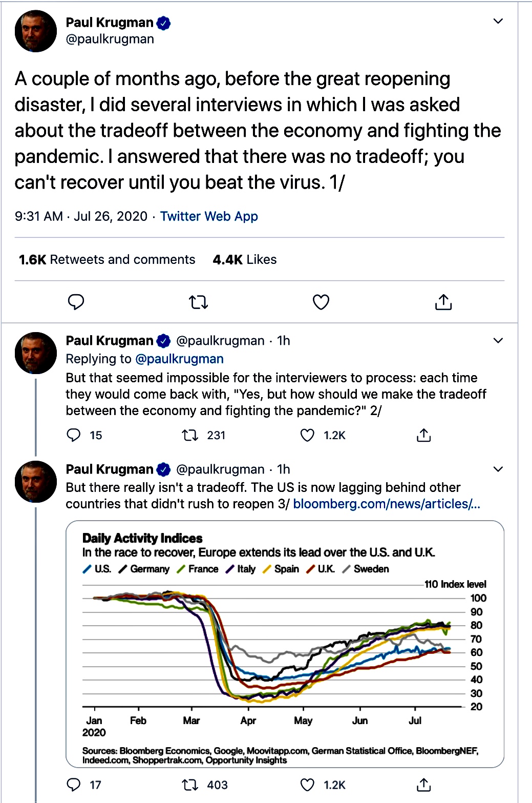Image resolution: width=532 pixels, height=803 pixels.
Task: Like the 2/ tweet
Action: point(307,436)
